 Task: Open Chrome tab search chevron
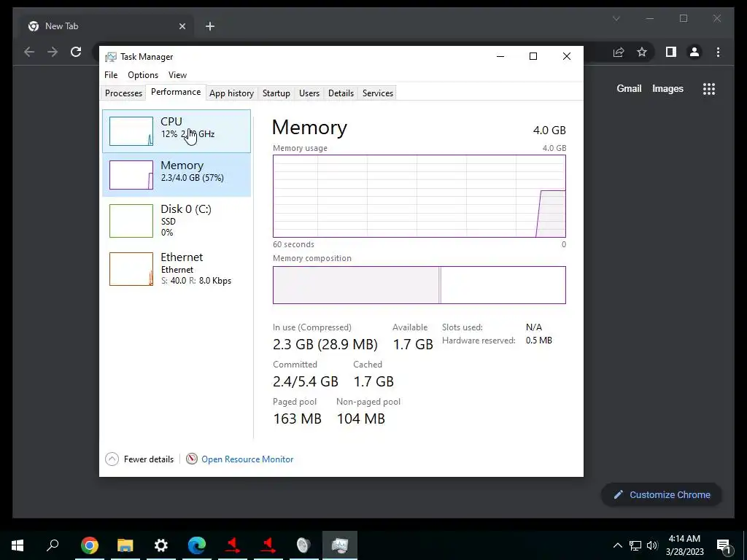tap(616, 18)
